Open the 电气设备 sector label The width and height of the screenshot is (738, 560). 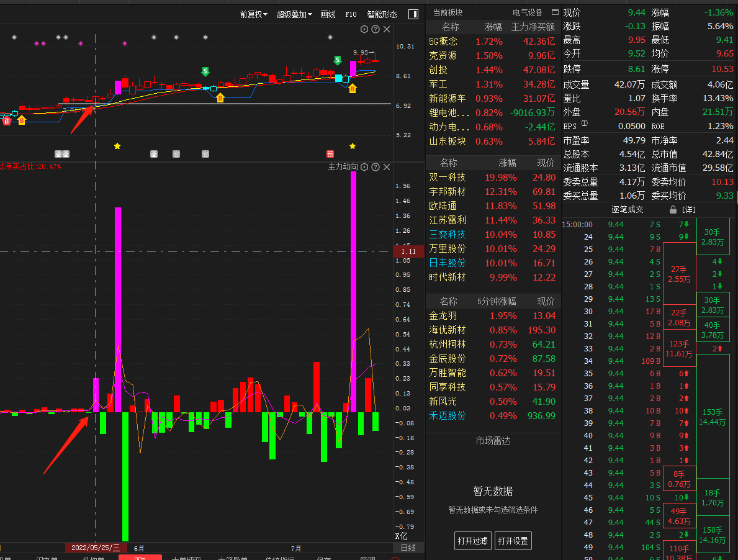pyautogui.click(x=527, y=12)
